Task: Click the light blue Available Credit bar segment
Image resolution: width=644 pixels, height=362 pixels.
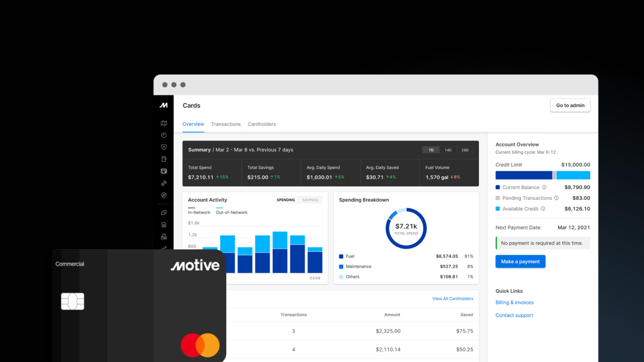Action: (x=573, y=175)
